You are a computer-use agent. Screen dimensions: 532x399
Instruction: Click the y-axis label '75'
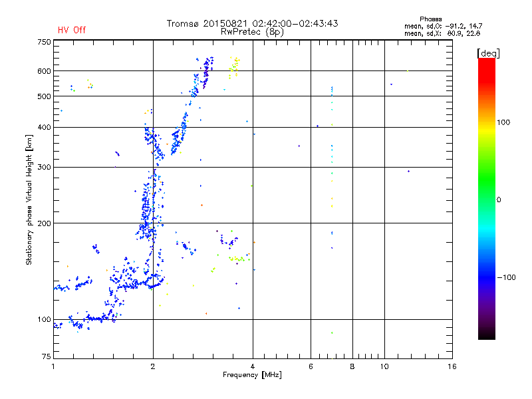click(47, 356)
